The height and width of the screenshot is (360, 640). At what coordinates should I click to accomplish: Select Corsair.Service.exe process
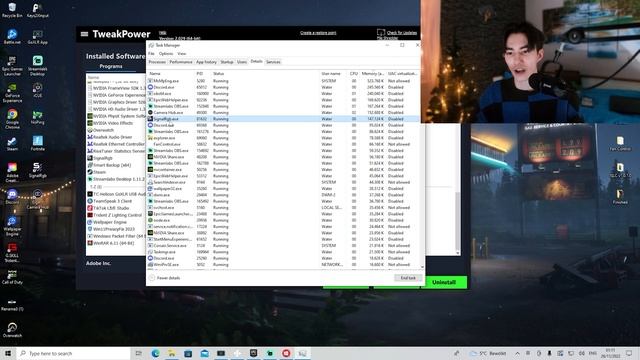coord(283,245)
